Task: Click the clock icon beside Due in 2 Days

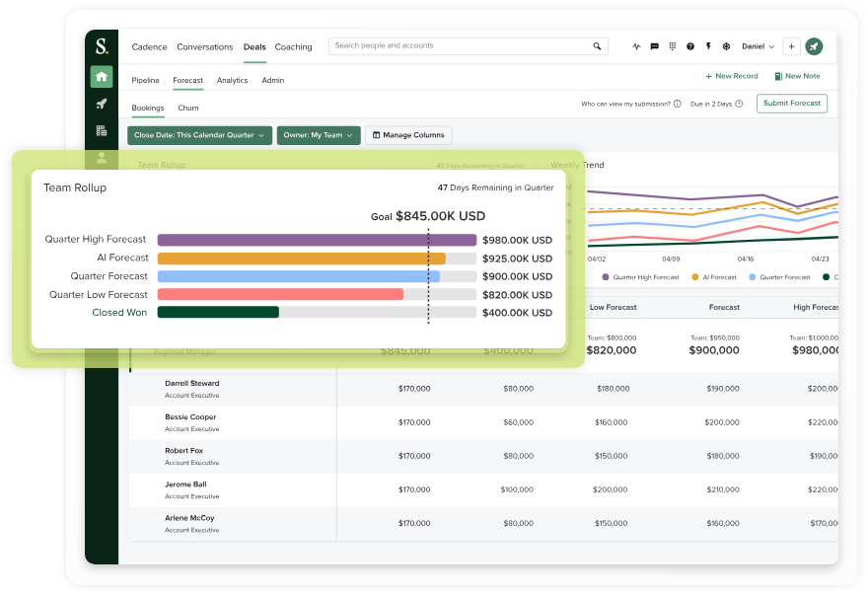Action: pos(739,104)
